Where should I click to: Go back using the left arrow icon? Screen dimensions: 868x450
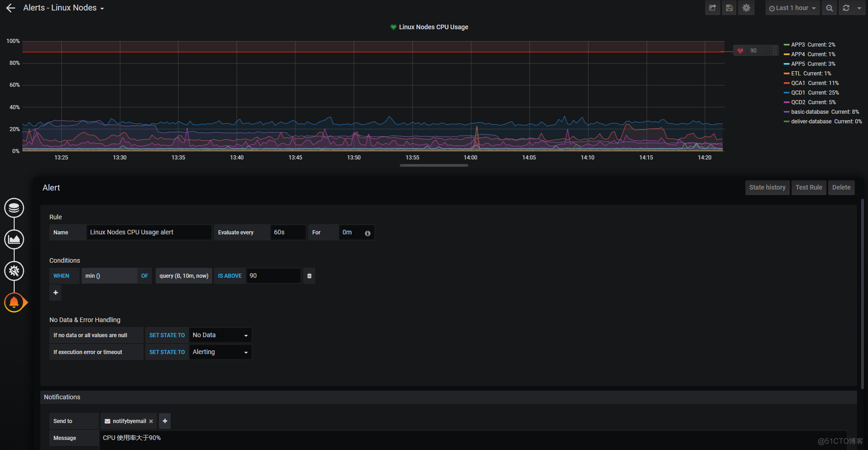11,8
